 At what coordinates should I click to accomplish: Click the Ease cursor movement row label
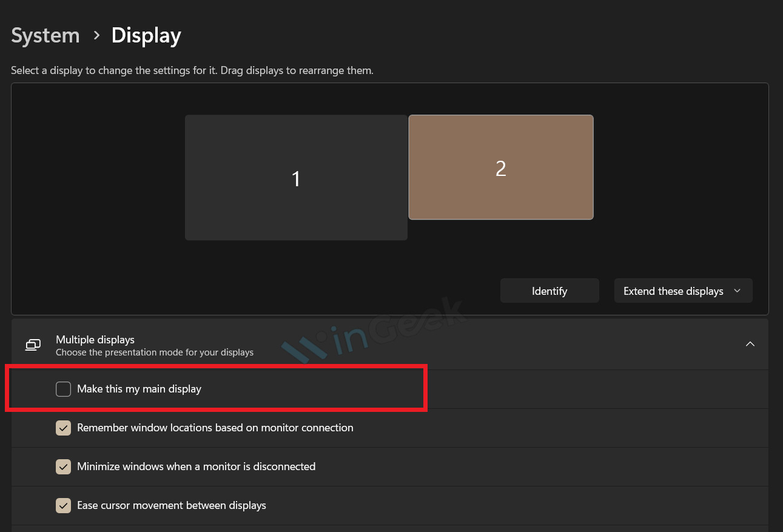(x=171, y=505)
